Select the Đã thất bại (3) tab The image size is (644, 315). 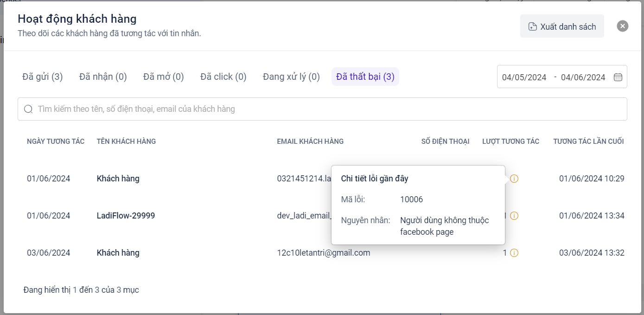click(365, 77)
